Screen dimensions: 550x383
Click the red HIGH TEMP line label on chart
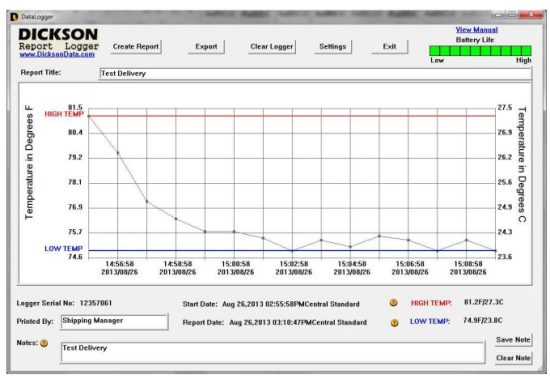point(64,114)
